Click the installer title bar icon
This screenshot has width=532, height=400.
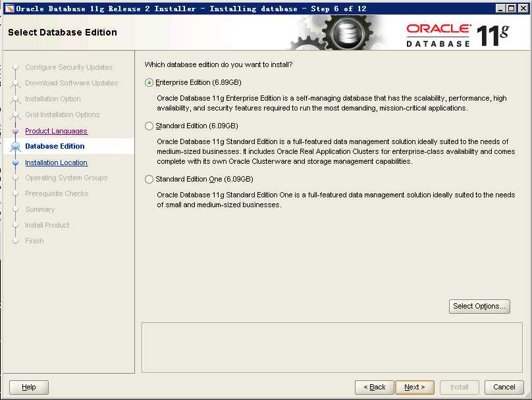pyautogui.click(x=9, y=9)
